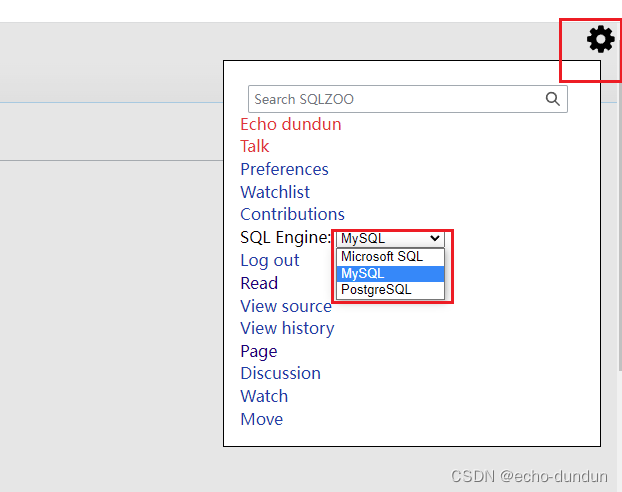The image size is (622, 492).
Task: Click the Read link
Action: point(259,283)
